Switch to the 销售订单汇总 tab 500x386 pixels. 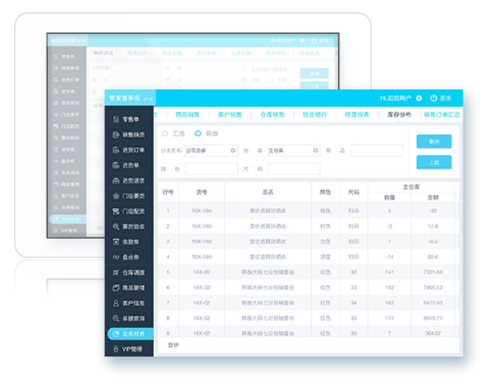pyautogui.click(x=441, y=115)
